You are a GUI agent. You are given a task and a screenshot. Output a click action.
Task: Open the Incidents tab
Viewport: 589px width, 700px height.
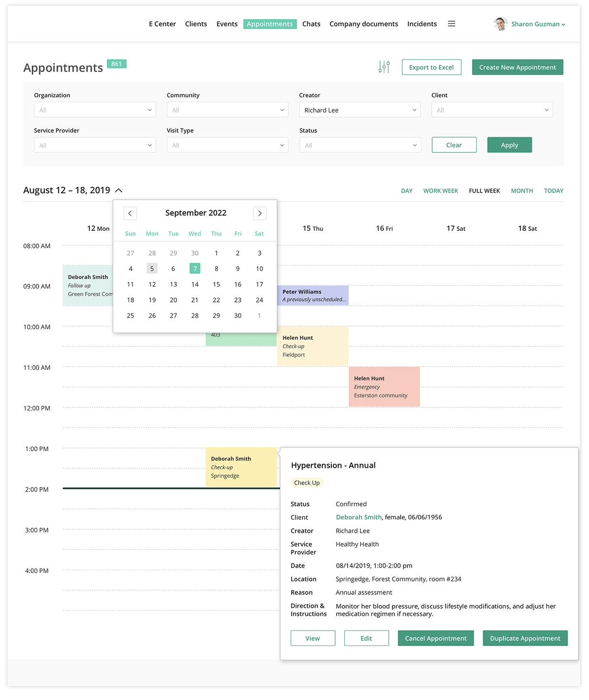(x=422, y=24)
